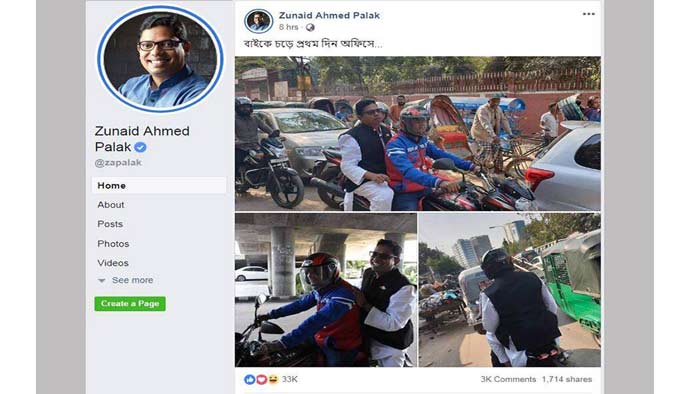700x394 pixels.
Task: Open the large circular profile picture
Action: 160,58
